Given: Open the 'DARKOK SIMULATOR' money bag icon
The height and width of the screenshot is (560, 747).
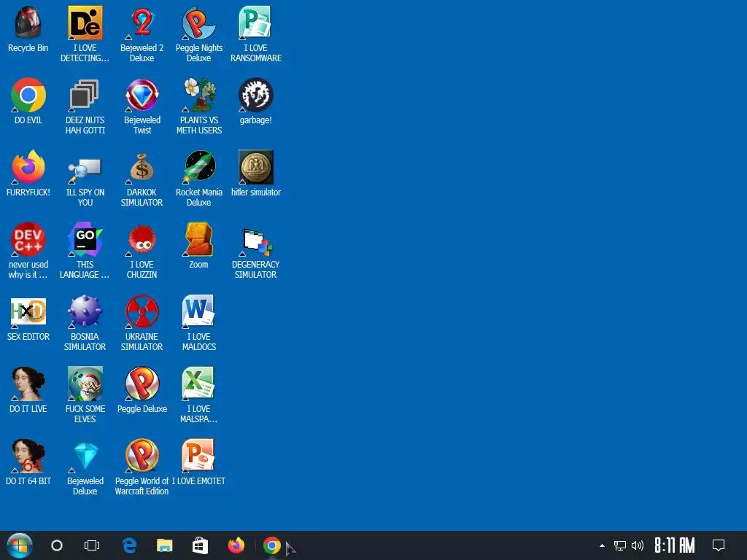Looking at the screenshot, I should 142,167.
